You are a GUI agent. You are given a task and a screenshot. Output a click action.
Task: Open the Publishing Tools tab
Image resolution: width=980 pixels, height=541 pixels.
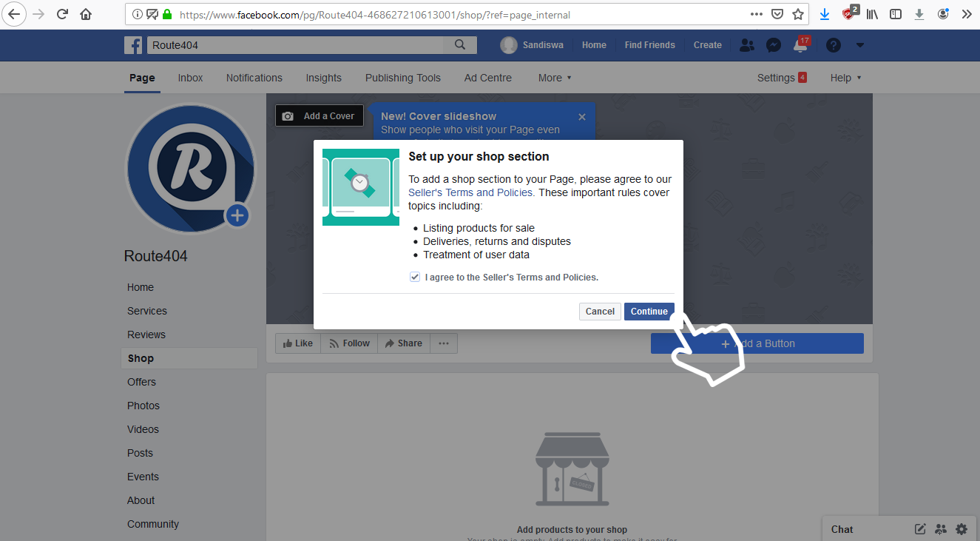coord(402,78)
